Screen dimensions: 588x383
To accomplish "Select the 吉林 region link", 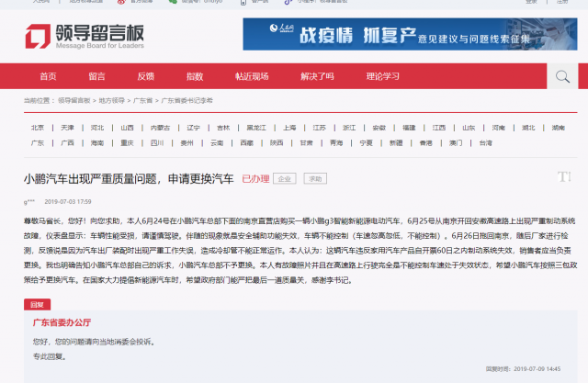I will tap(223, 128).
